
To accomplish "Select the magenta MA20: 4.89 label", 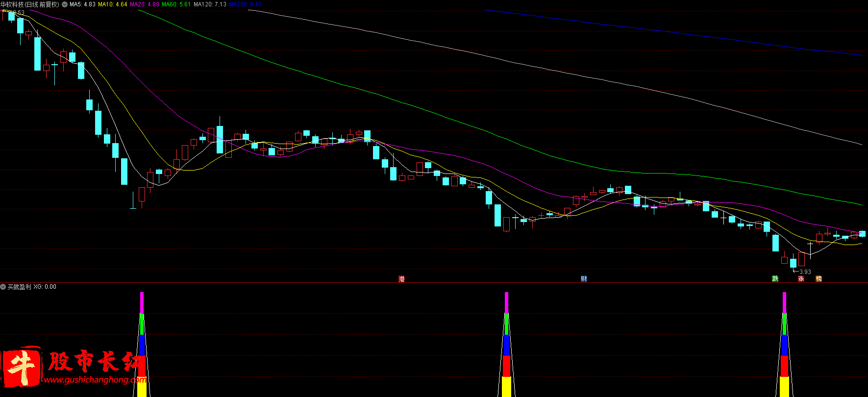I will [x=144, y=4].
